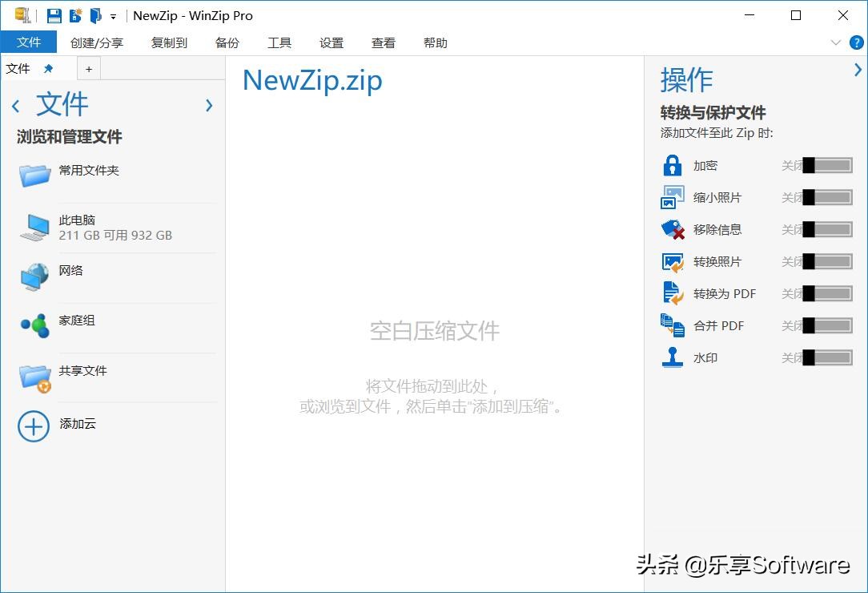
Task: Click the 家庭组 homegroup icon
Action: (35, 325)
